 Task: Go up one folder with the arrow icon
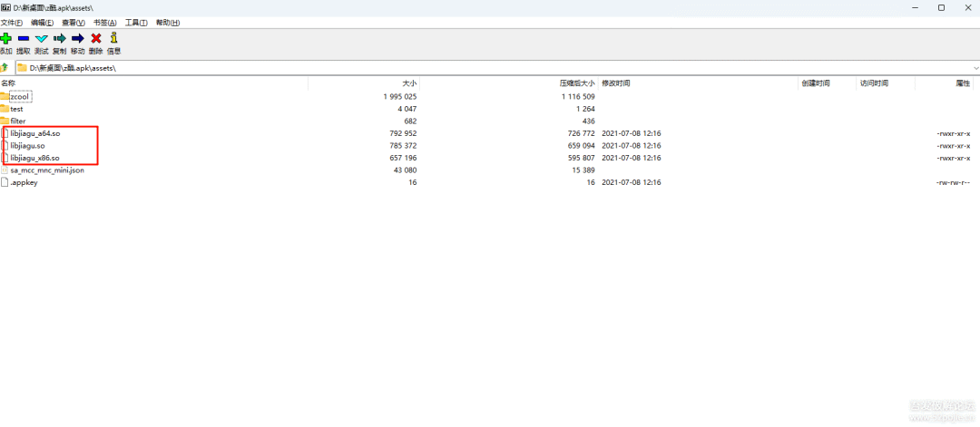[5, 67]
